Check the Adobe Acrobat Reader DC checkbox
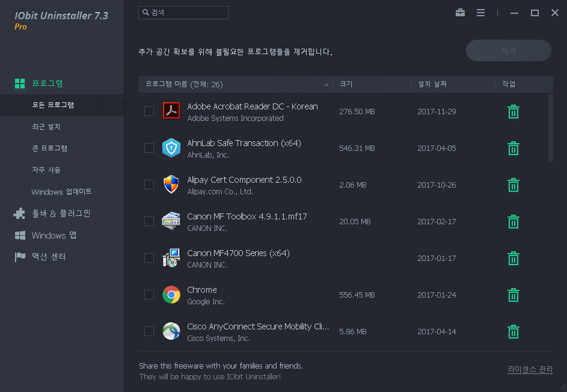The image size is (567, 392). (x=149, y=111)
